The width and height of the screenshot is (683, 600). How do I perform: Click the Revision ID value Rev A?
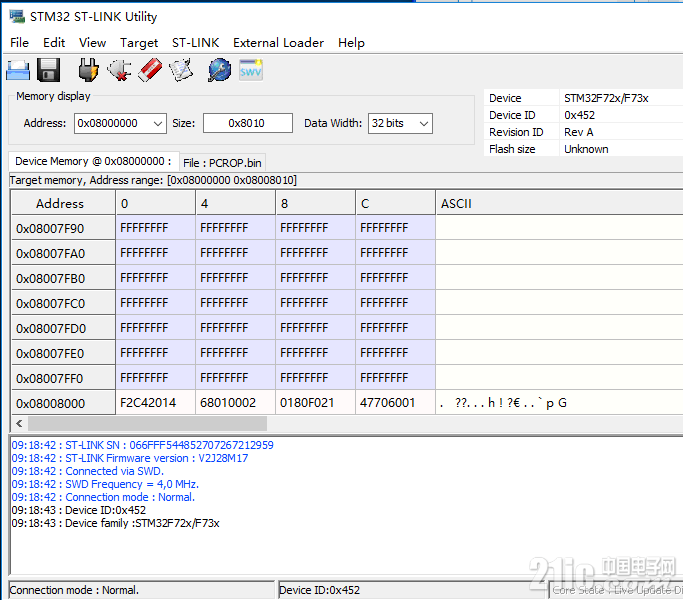click(578, 132)
